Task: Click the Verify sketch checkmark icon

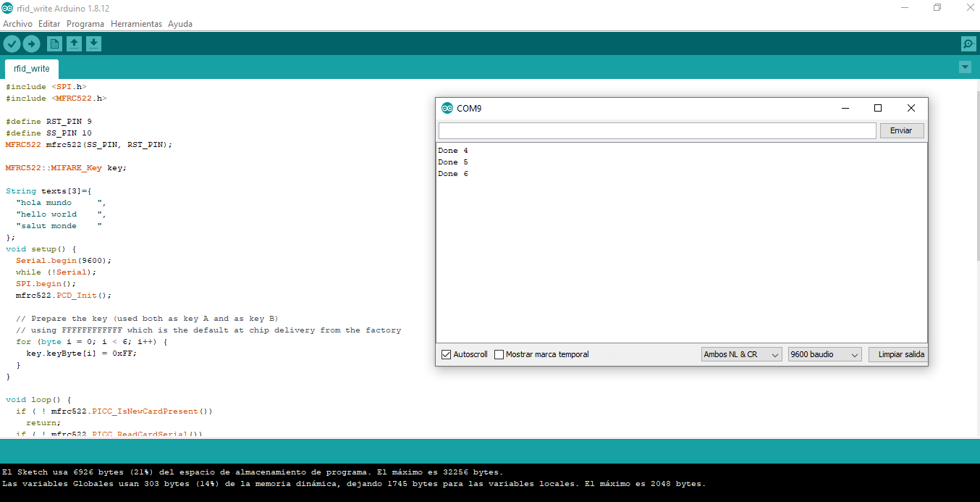Action: click(12, 44)
